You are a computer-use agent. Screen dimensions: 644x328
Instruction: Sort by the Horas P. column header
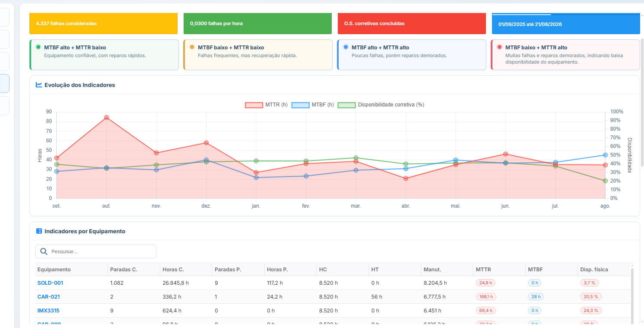(290, 270)
